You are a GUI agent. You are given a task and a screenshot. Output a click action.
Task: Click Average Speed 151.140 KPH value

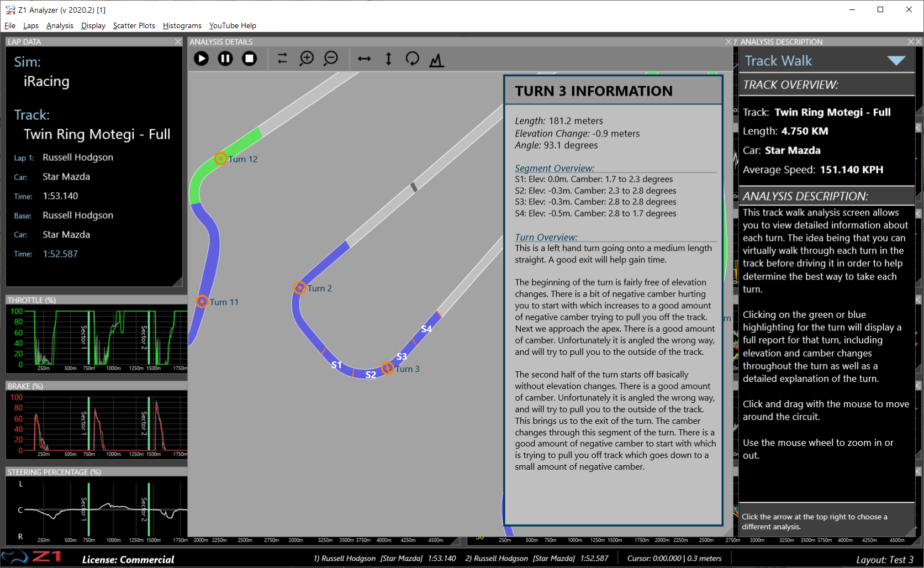click(x=852, y=170)
